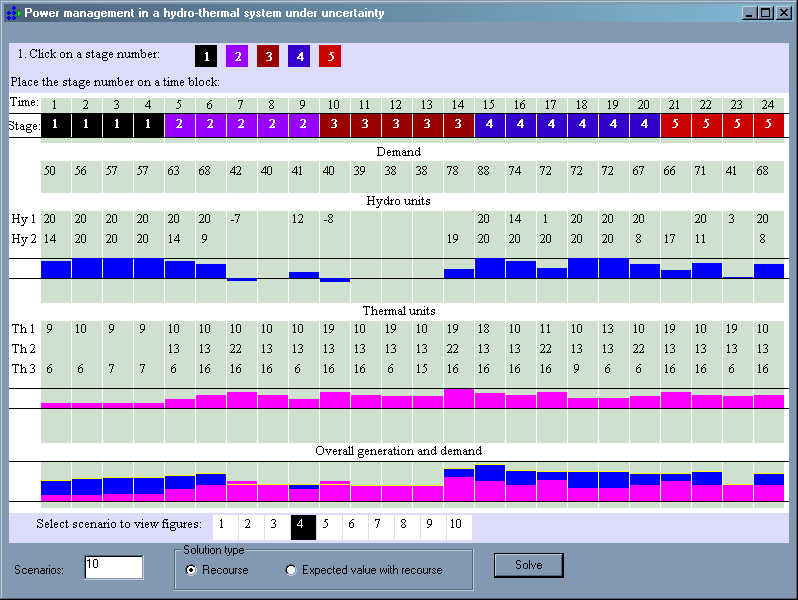Image resolution: width=798 pixels, height=600 pixels.
Task: Click the stage block at time 24
Action: [768, 125]
